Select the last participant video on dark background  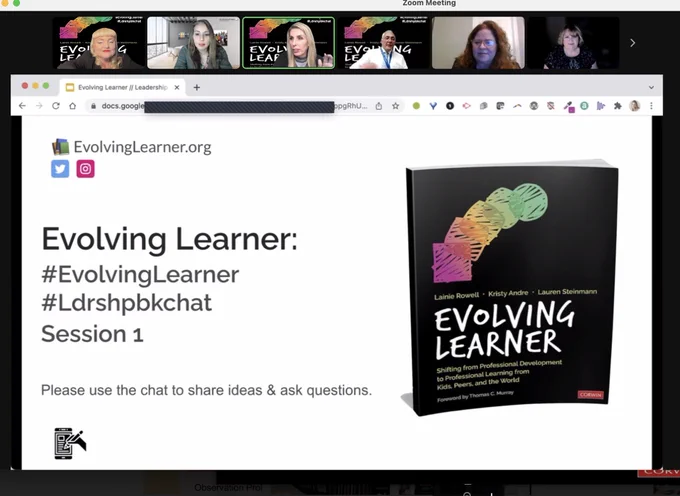click(573, 42)
